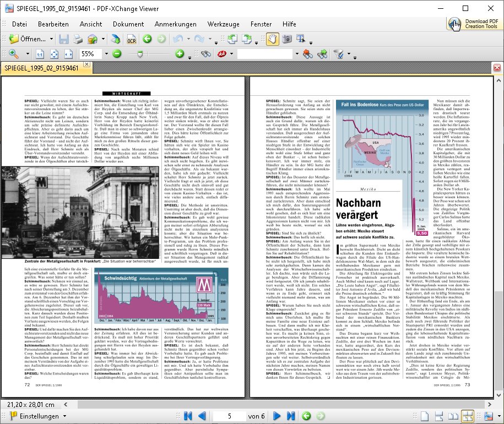
Task: Go to the next page
Action: 277,416
